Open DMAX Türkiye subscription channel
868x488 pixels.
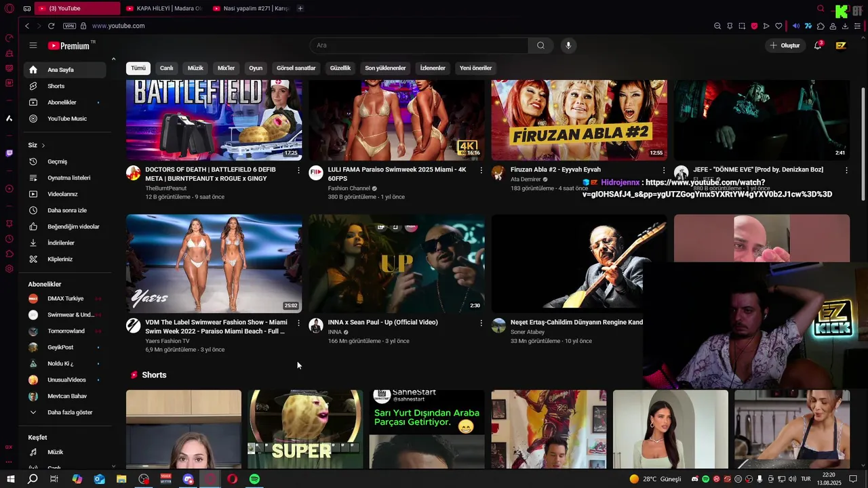[x=65, y=298]
